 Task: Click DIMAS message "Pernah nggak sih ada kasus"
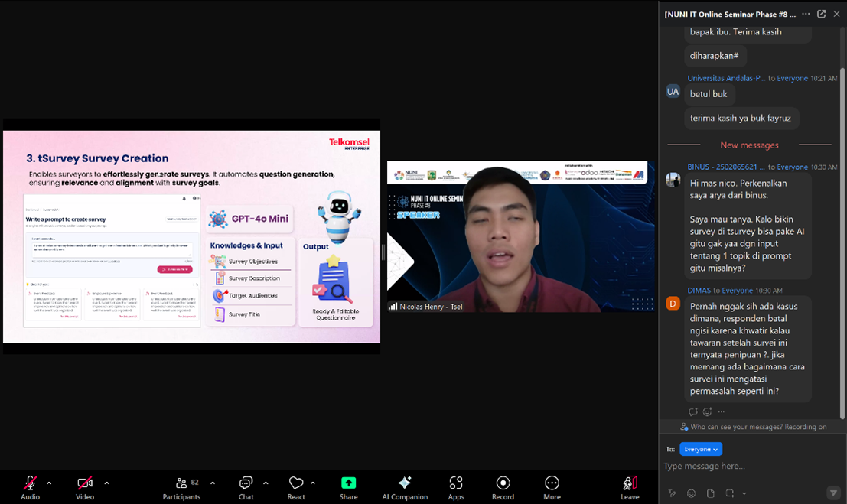[748, 349]
